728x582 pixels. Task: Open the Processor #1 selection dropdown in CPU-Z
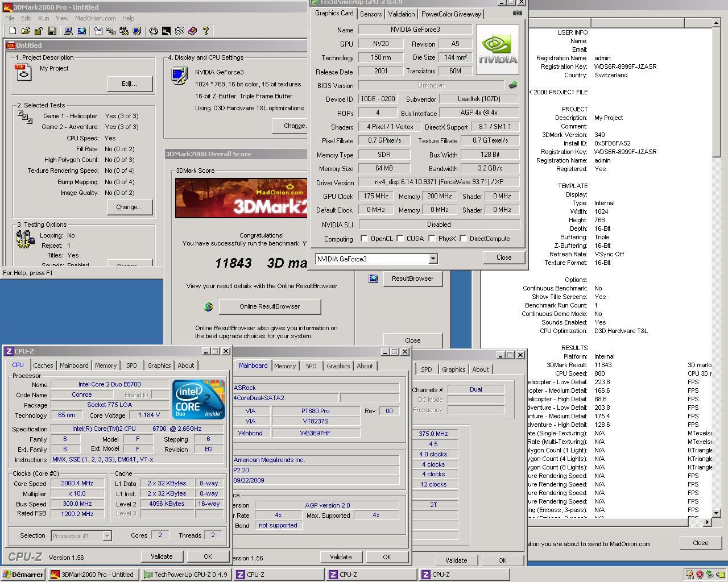tap(106, 535)
